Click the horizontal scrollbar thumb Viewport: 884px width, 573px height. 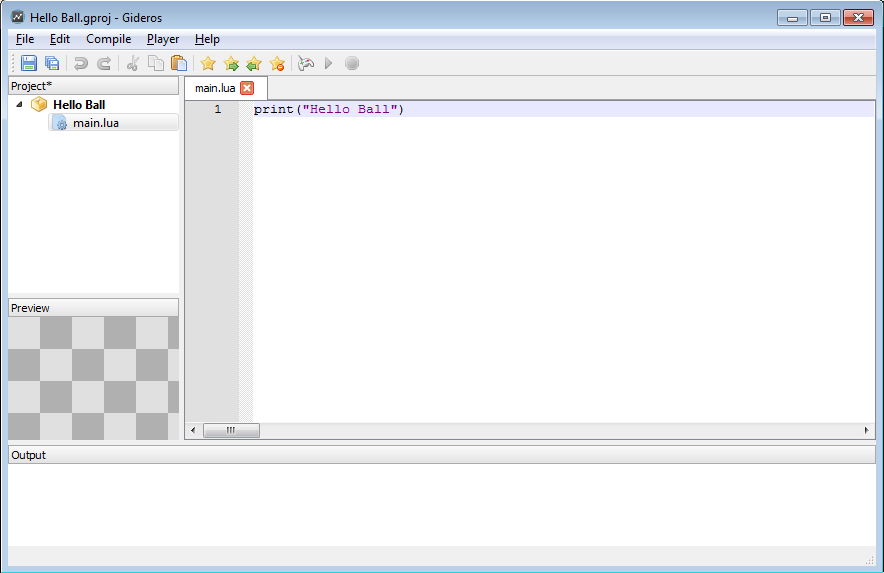tap(231, 430)
